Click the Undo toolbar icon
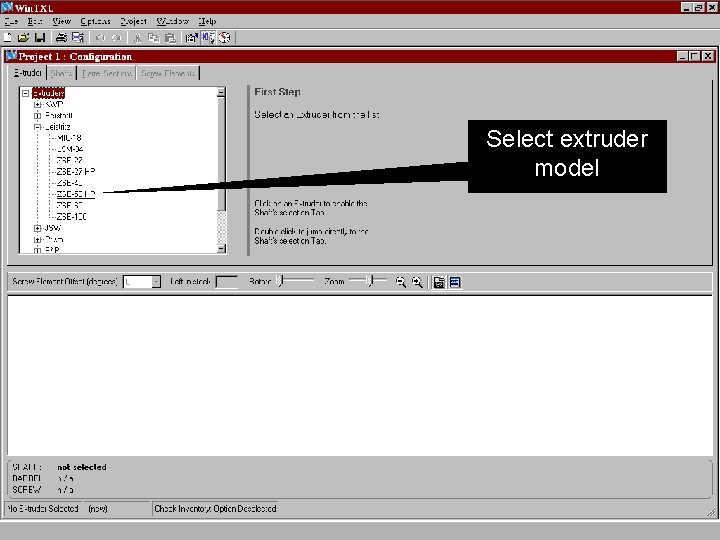This screenshot has width=720, height=540. click(100, 38)
